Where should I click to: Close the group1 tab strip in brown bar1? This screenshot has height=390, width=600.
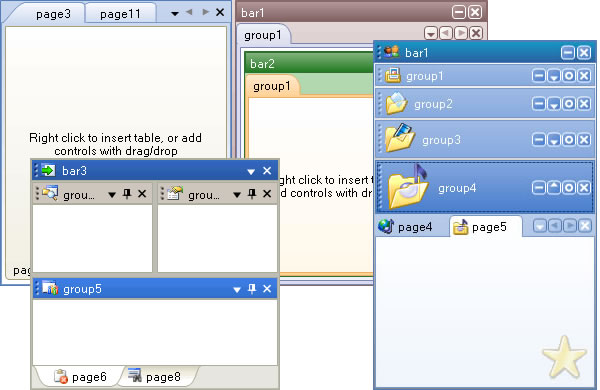(476, 33)
